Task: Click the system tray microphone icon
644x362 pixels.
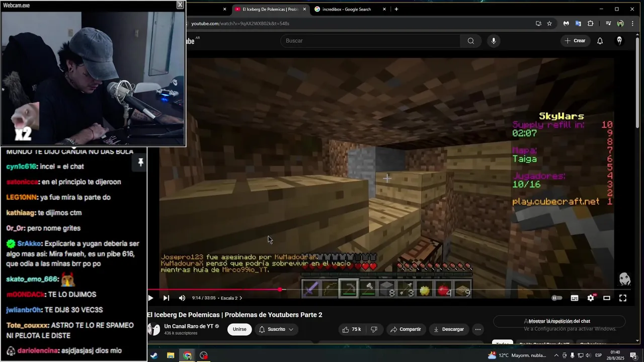Action: (573, 355)
